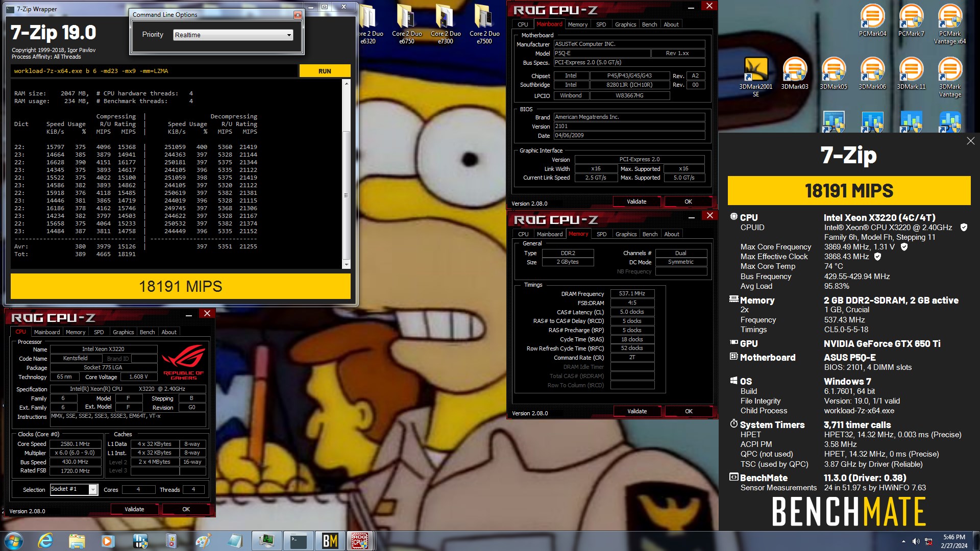Launch Internet Explorer from the taskbar

tap(45, 541)
